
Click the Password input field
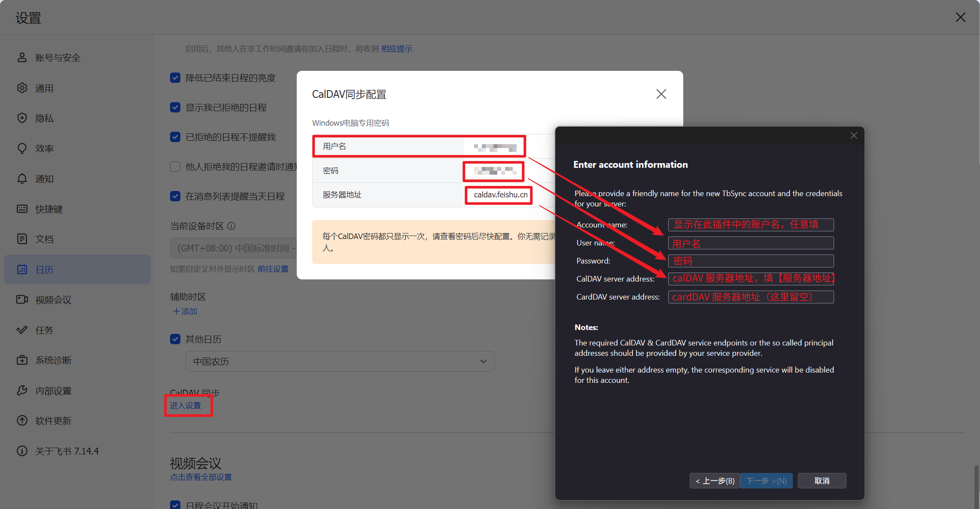(751, 261)
